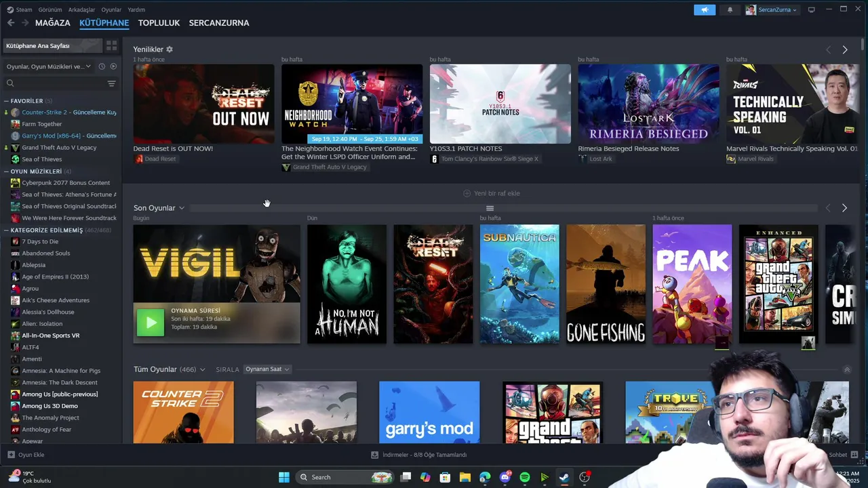This screenshot has width=868, height=488.
Task: Collapse the FAVORİLER category
Action: pyautogui.click(x=6, y=101)
